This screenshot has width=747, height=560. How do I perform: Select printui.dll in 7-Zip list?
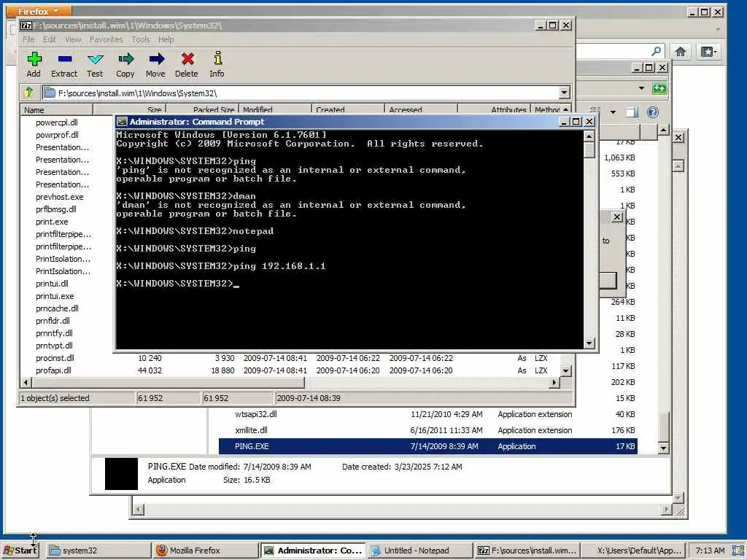[52, 284]
